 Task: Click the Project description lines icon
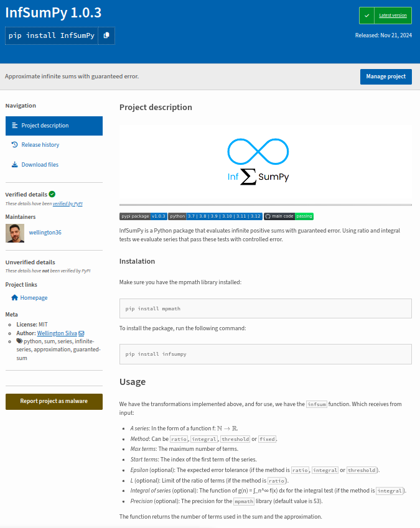click(x=14, y=126)
